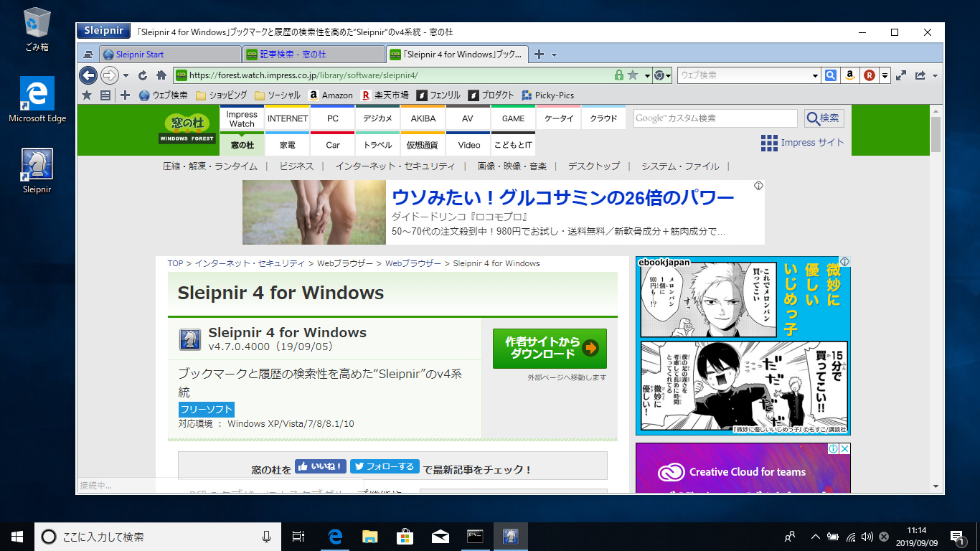
Task: Click 作者サイトからダウンロード button
Action: tap(550, 348)
